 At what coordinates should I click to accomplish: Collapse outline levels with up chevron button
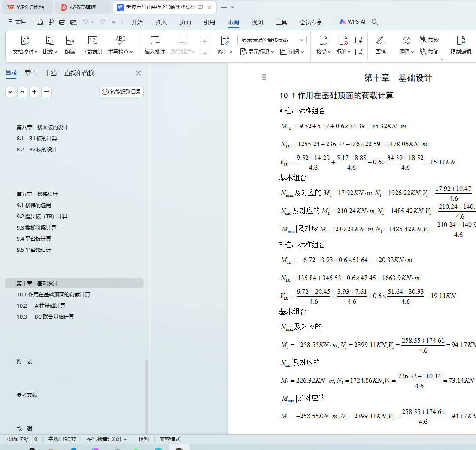point(22,92)
